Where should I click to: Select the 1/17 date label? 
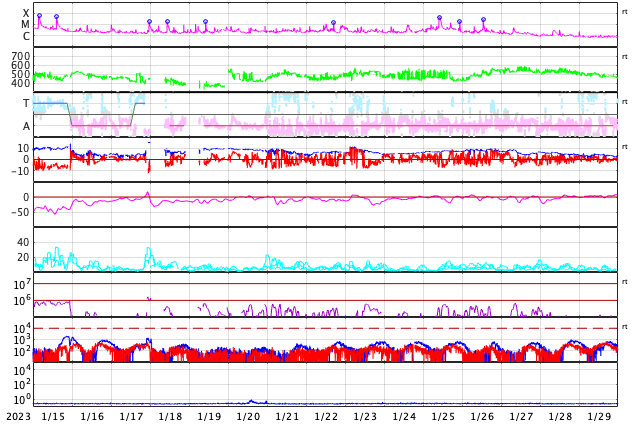tap(131, 416)
